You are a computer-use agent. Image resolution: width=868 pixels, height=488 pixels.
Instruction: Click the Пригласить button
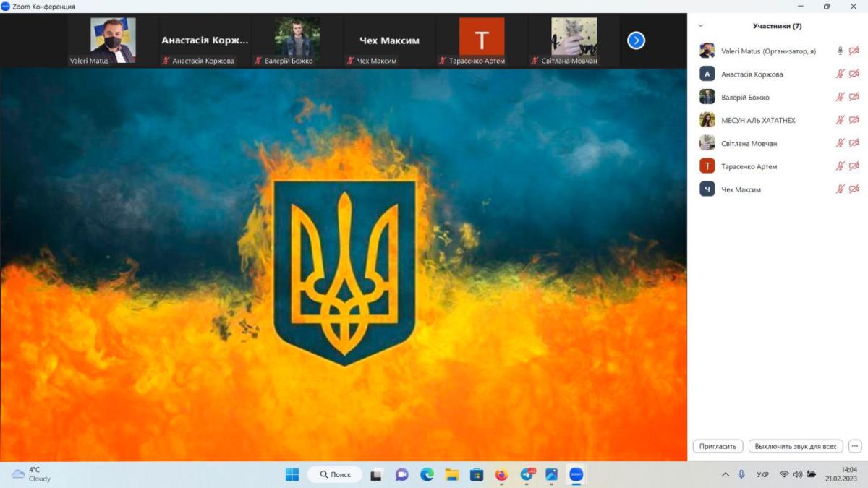(718, 446)
